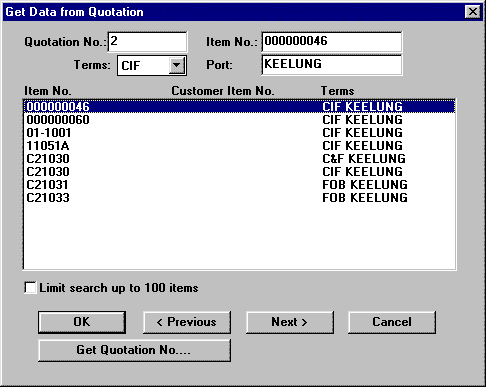486x387 pixels.
Task: Click into the Item No. field
Action: [x=332, y=42]
